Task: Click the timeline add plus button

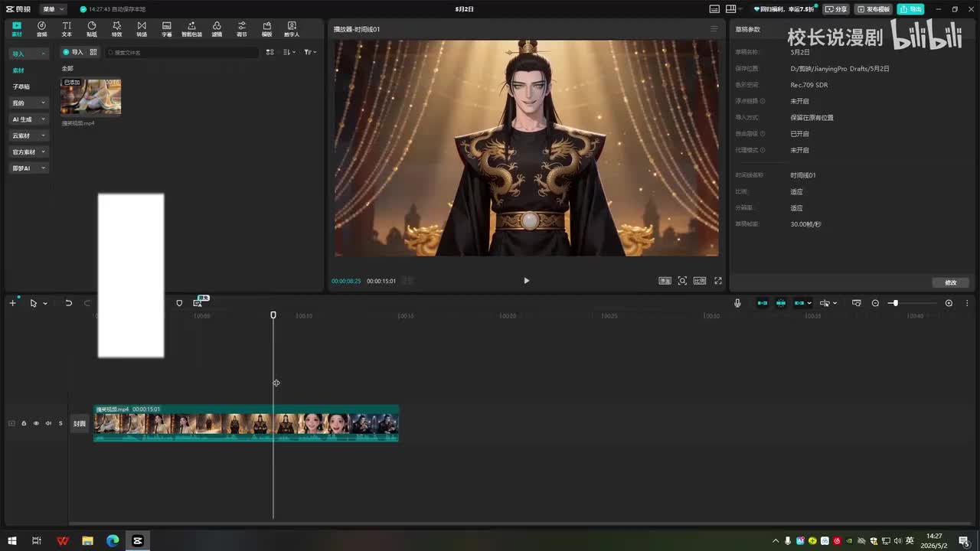Action: pyautogui.click(x=12, y=303)
